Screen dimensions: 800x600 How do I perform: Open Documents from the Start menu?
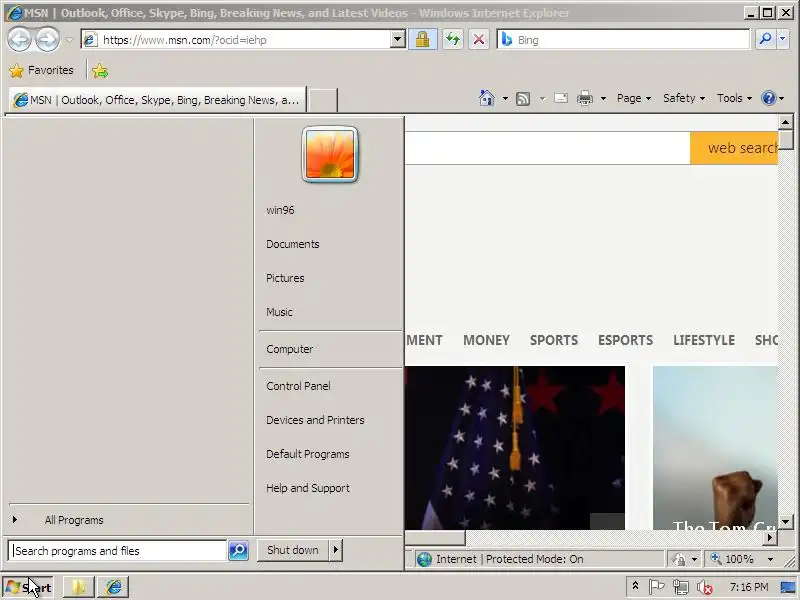coord(292,244)
